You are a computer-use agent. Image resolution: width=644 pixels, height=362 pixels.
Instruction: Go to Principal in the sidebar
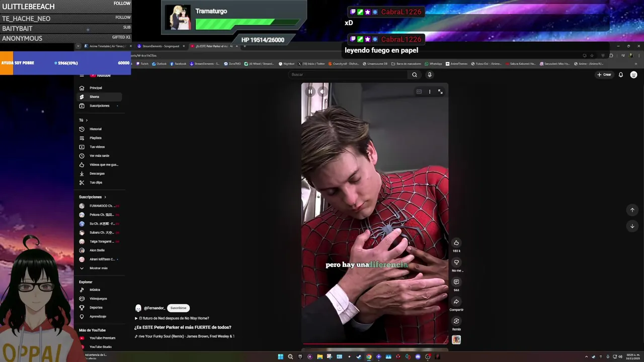click(x=99, y=88)
